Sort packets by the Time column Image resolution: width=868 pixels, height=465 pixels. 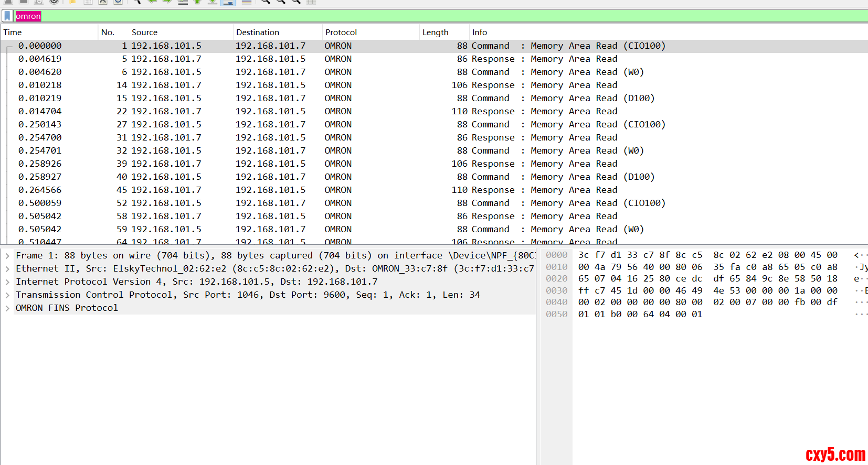(13, 33)
